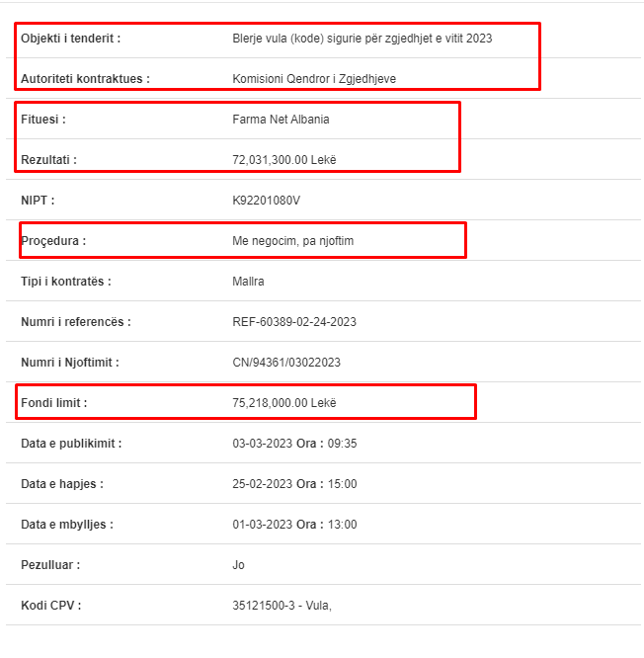This screenshot has width=644, height=658.
Task: Click the closing date 01-03-2023
Action: [x=261, y=525]
